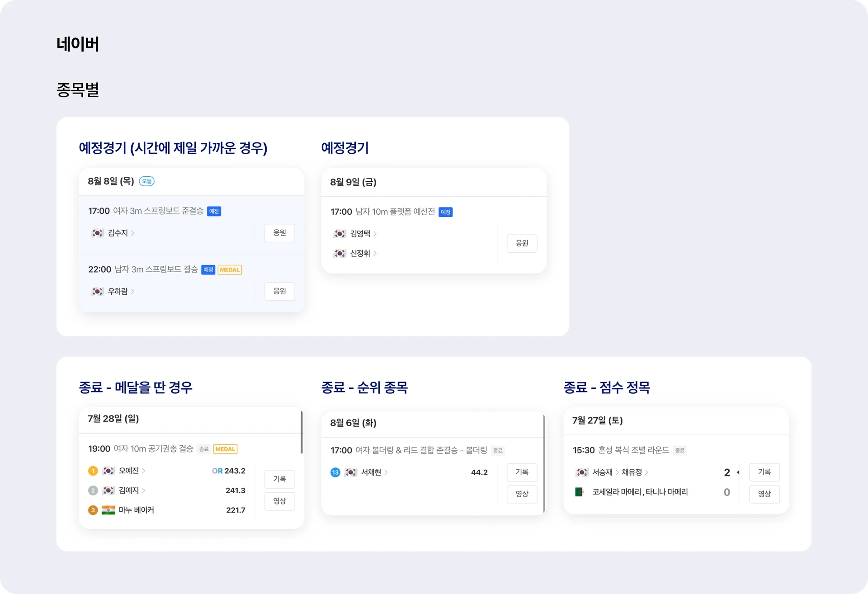The width and height of the screenshot is (868, 594).
Task: Click Korean flag beside 김수지
Action: (x=97, y=233)
